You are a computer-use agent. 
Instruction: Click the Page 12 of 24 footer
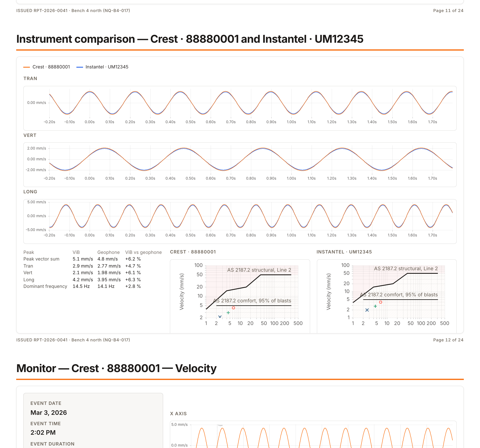pos(448,340)
